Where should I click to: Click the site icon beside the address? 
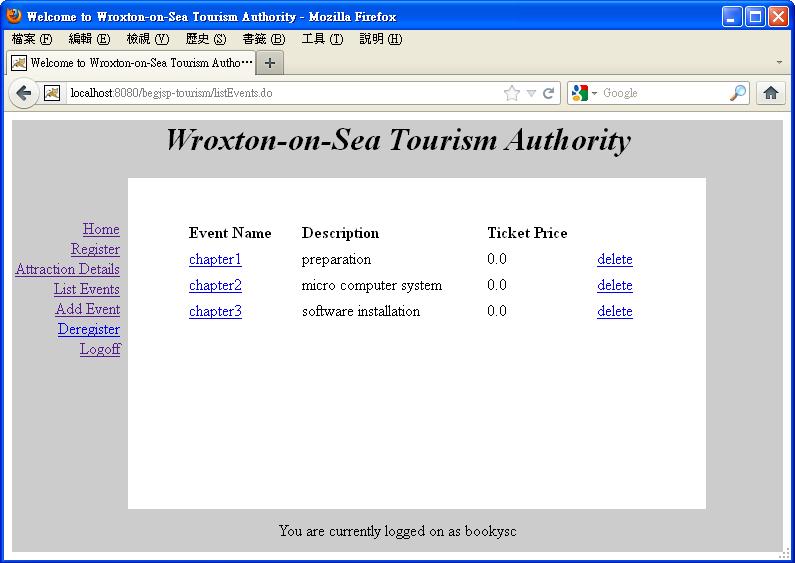[x=52, y=93]
